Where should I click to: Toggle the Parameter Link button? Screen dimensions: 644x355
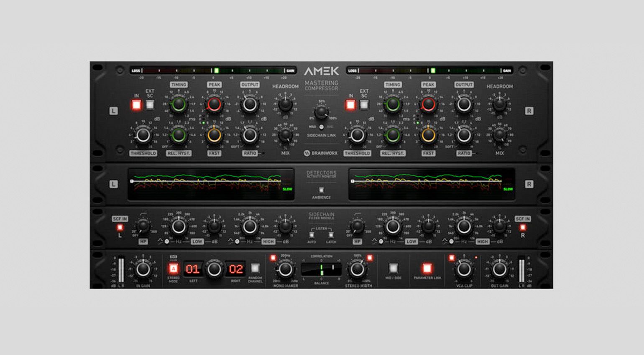click(427, 269)
